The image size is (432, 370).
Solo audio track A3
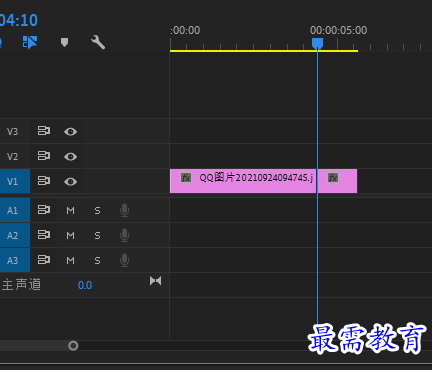coord(97,261)
